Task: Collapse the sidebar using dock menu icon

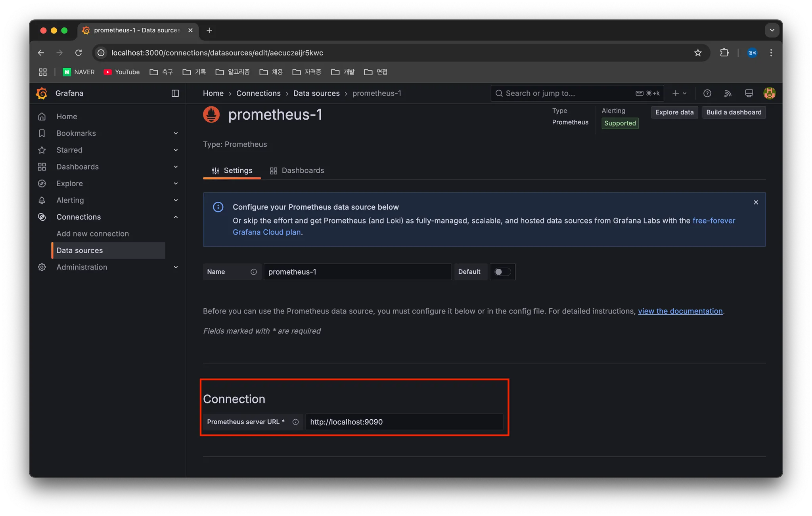Action: click(x=175, y=93)
